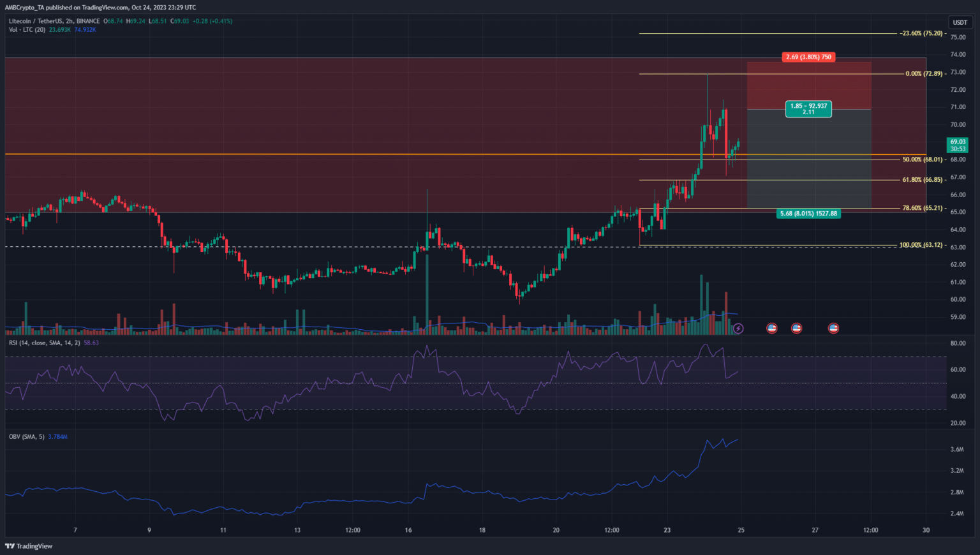Click the Litecoin / TetherUS symbol title
The image size is (980, 555).
pos(37,21)
